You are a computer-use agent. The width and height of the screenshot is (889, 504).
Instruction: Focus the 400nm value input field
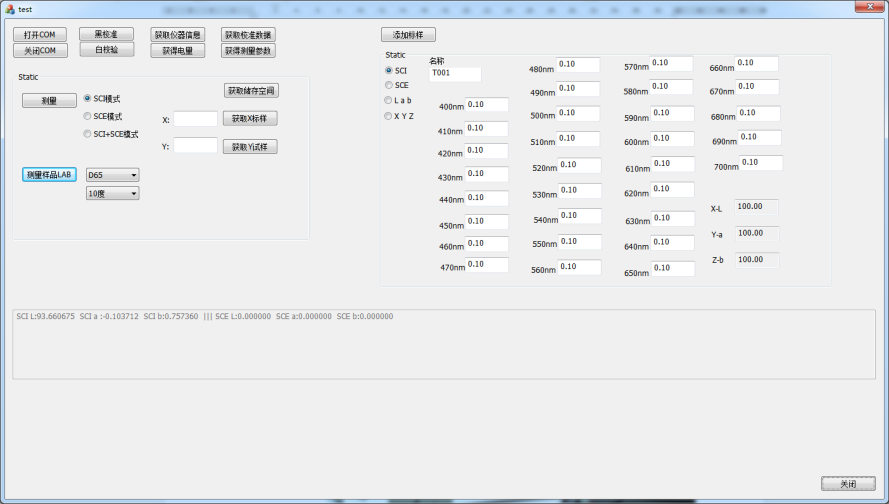point(486,104)
